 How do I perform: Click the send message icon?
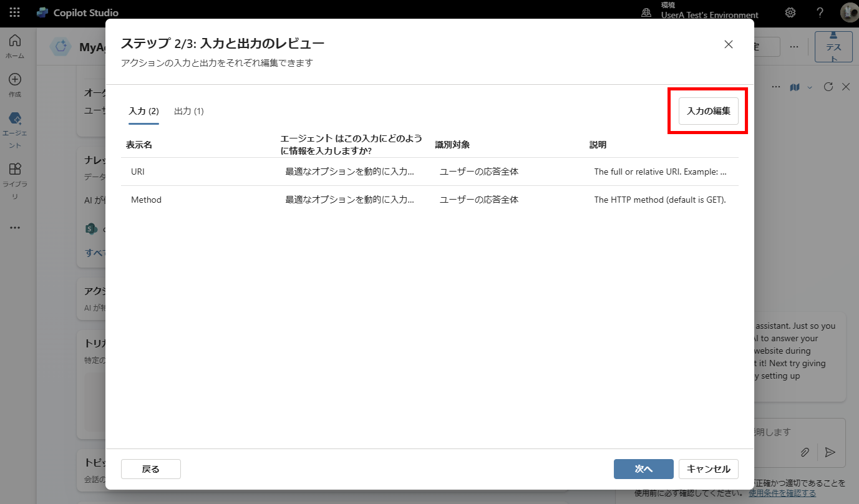[x=830, y=452]
